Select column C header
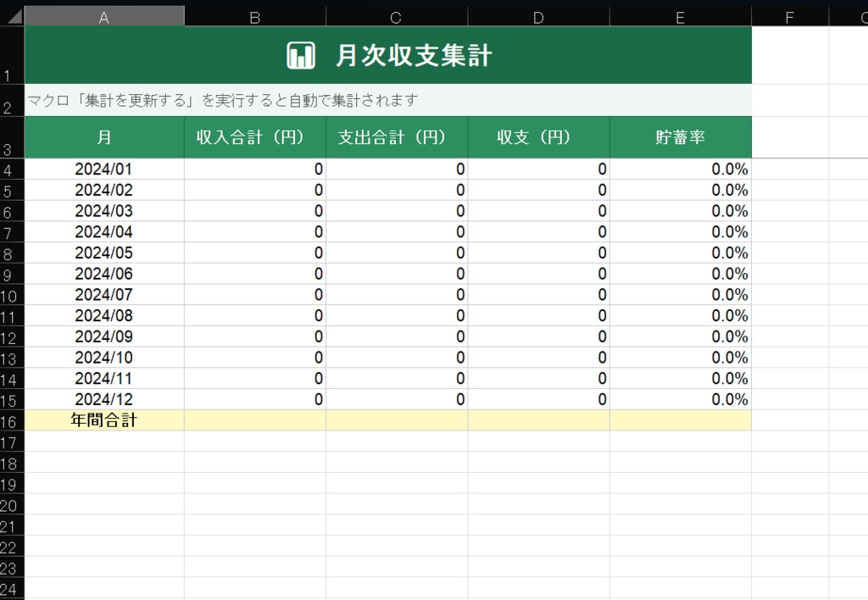The width and height of the screenshot is (868, 600). 397,17
